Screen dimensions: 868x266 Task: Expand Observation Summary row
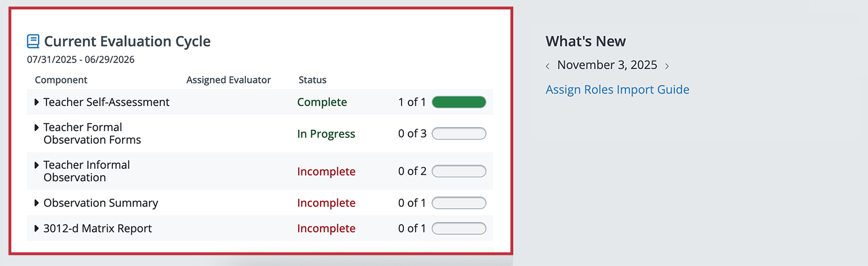click(38, 203)
